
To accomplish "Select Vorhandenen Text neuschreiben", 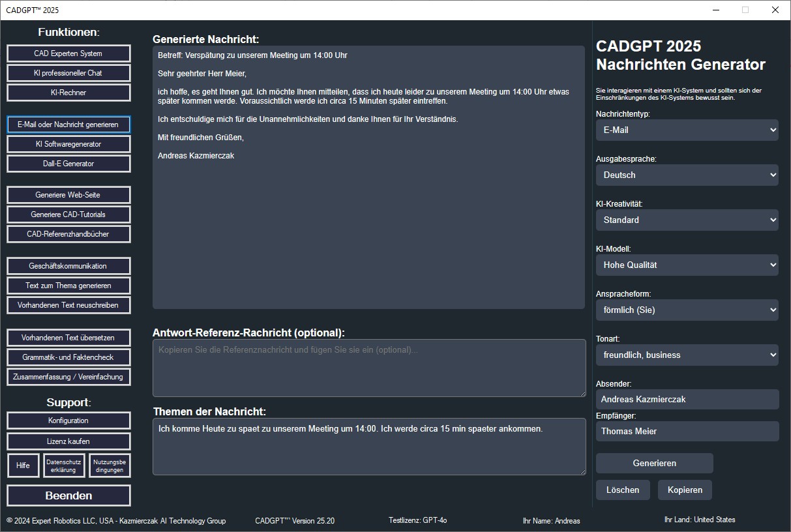I will click(68, 305).
